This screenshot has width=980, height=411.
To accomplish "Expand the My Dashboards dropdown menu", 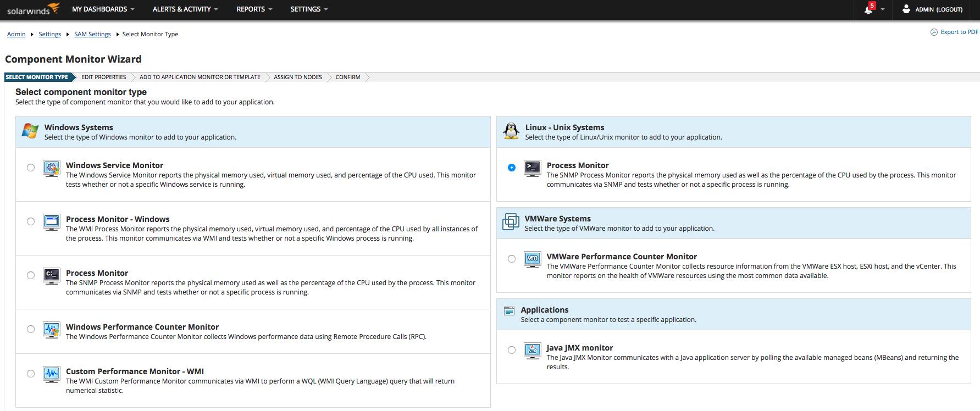I will [x=103, y=9].
